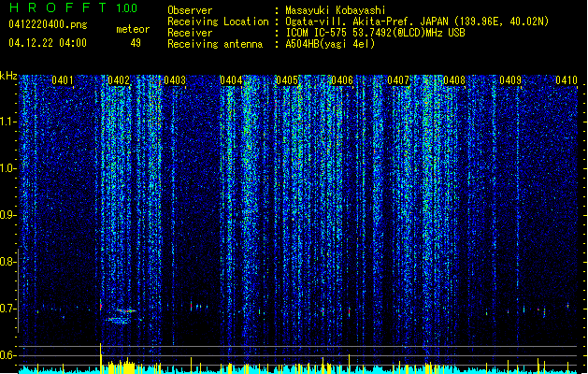Click the 0405 time marker
The height and width of the screenshot is (374, 588).
(286, 80)
